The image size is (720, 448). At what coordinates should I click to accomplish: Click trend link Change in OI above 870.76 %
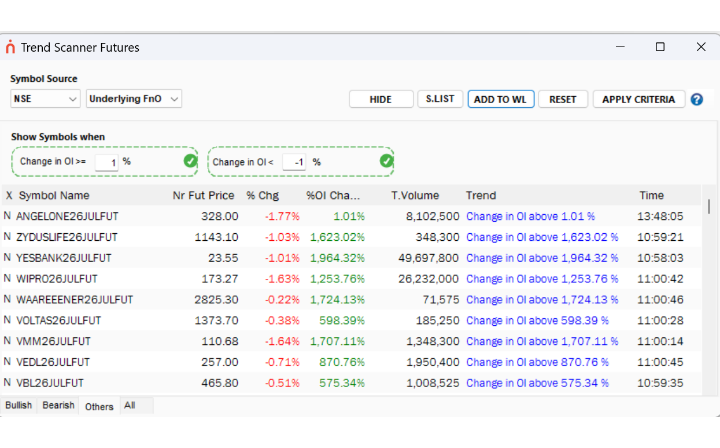(x=537, y=362)
